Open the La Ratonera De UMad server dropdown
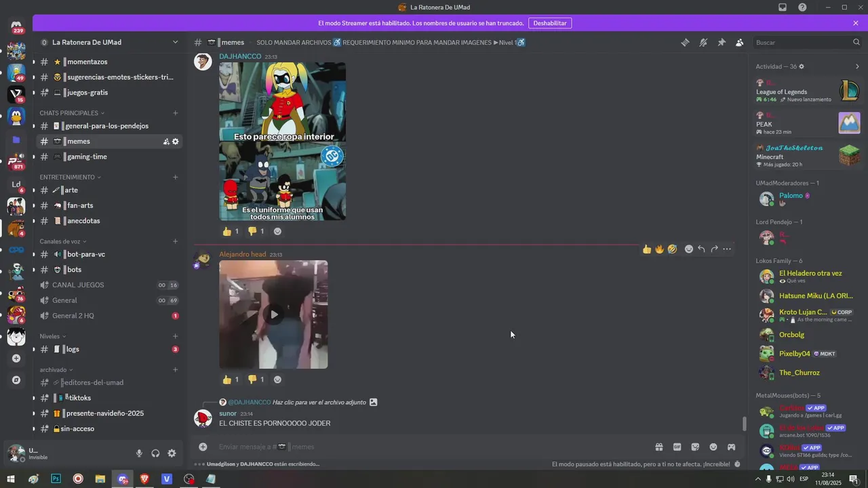 (x=109, y=42)
